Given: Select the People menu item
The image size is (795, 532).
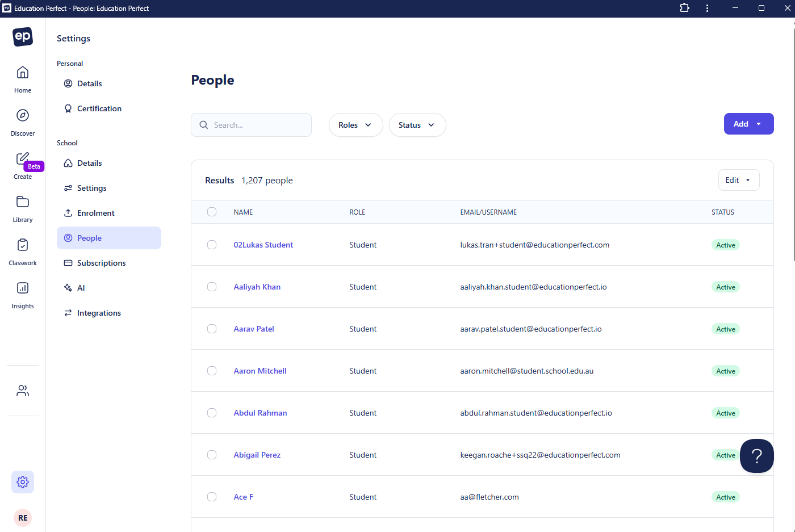Looking at the screenshot, I should click(109, 238).
